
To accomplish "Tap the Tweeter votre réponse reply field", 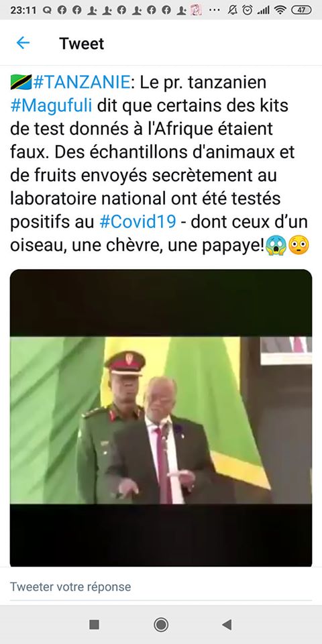I will [161, 586].
